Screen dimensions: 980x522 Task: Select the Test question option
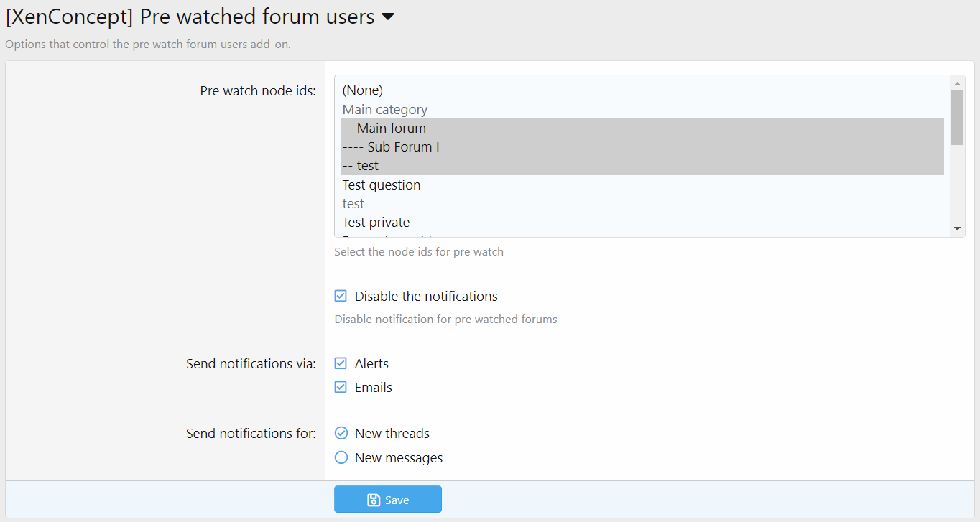[642, 185]
